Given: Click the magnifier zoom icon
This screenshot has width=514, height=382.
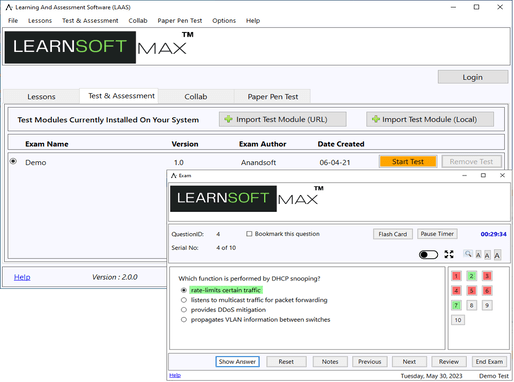Looking at the screenshot, I should (468, 254).
